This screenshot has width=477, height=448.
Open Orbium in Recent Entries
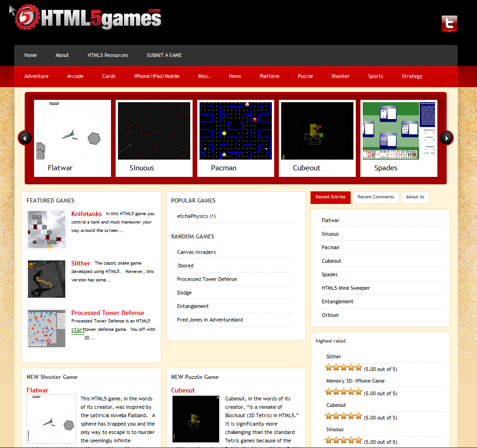tap(330, 315)
